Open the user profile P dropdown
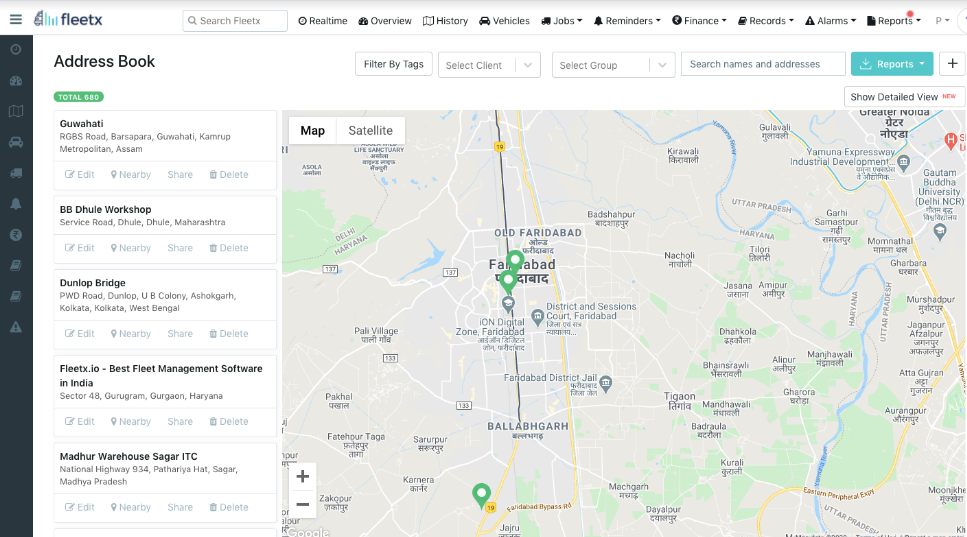The width and height of the screenshot is (967, 537). click(x=942, y=20)
